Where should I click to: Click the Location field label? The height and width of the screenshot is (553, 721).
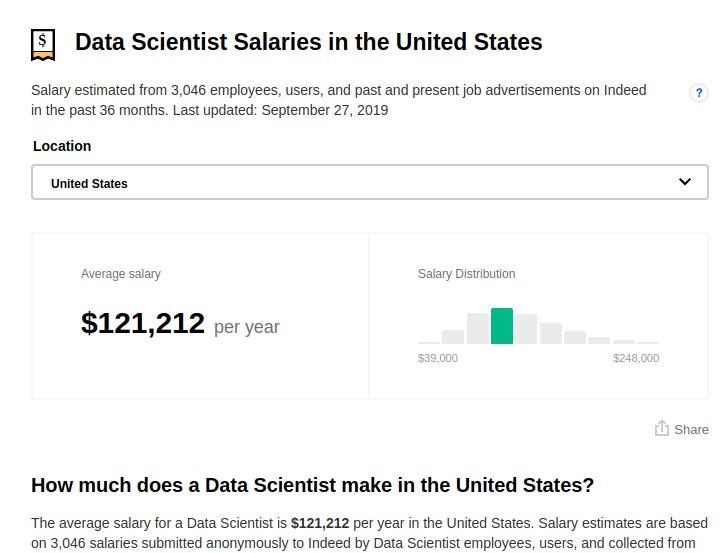click(62, 146)
